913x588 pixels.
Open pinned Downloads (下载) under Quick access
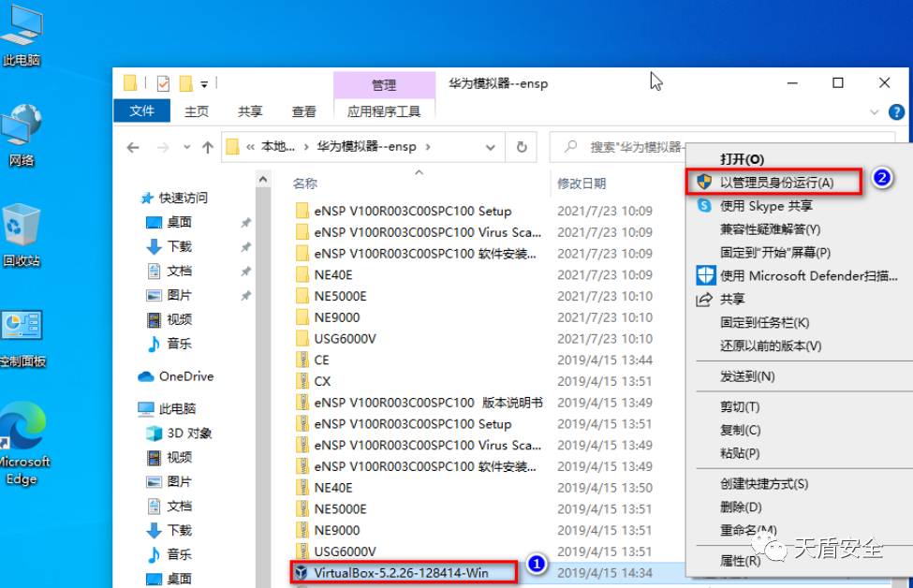[169, 246]
